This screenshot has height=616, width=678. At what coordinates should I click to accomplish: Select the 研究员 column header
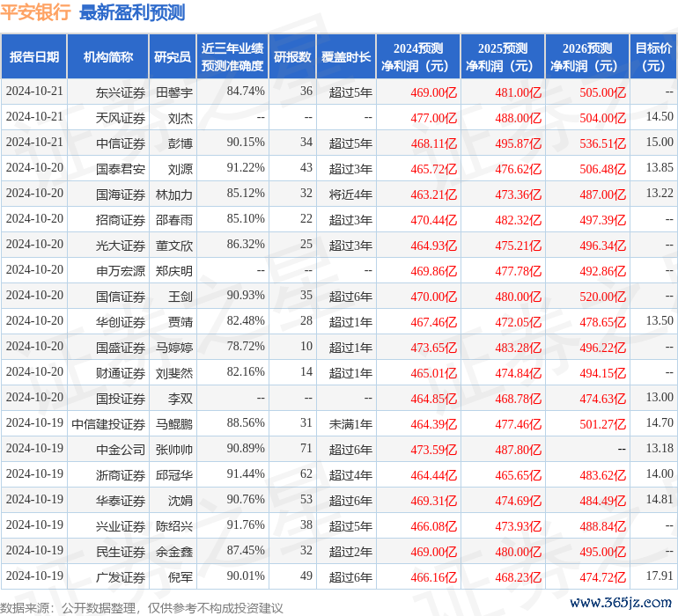click(173, 57)
